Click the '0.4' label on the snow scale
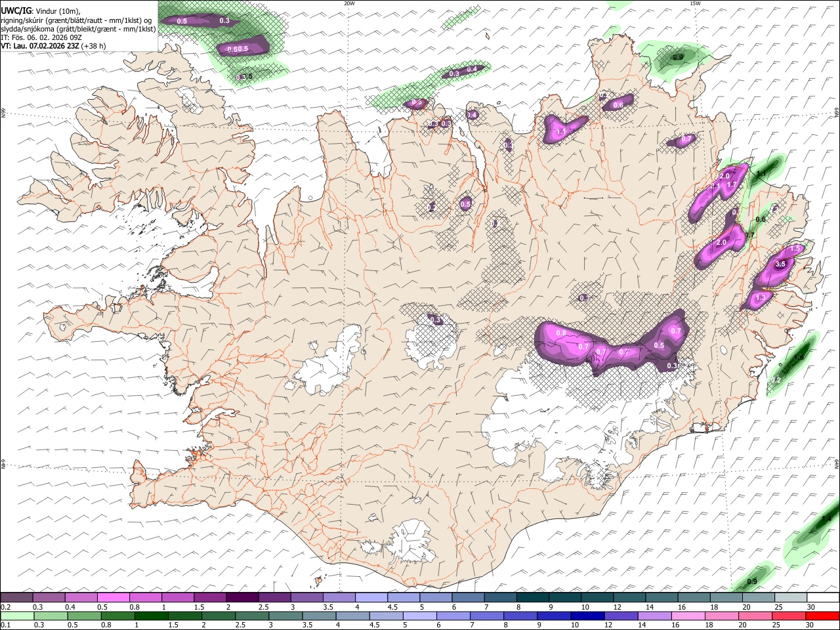Image resolution: width=840 pixels, height=630 pixels. tap(70, 607)
